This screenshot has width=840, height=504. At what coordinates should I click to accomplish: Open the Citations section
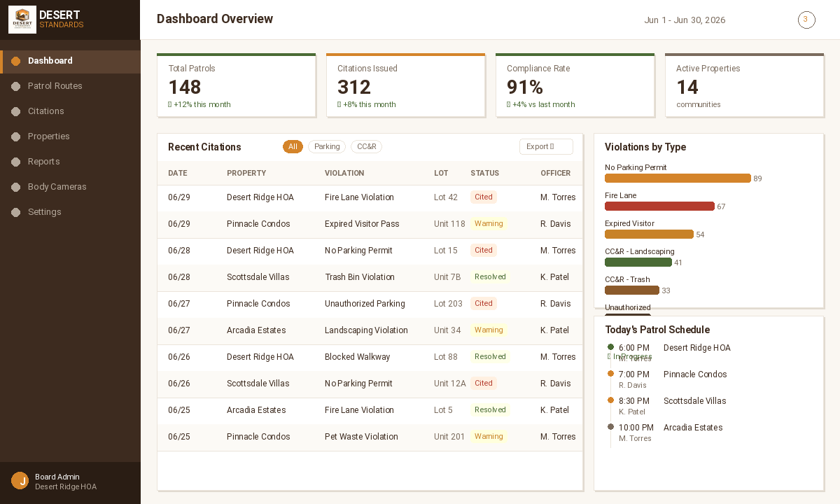click(x=70, y=111)
